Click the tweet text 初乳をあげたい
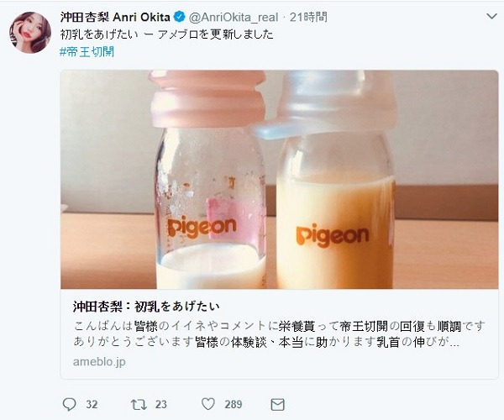 (99, 34)
